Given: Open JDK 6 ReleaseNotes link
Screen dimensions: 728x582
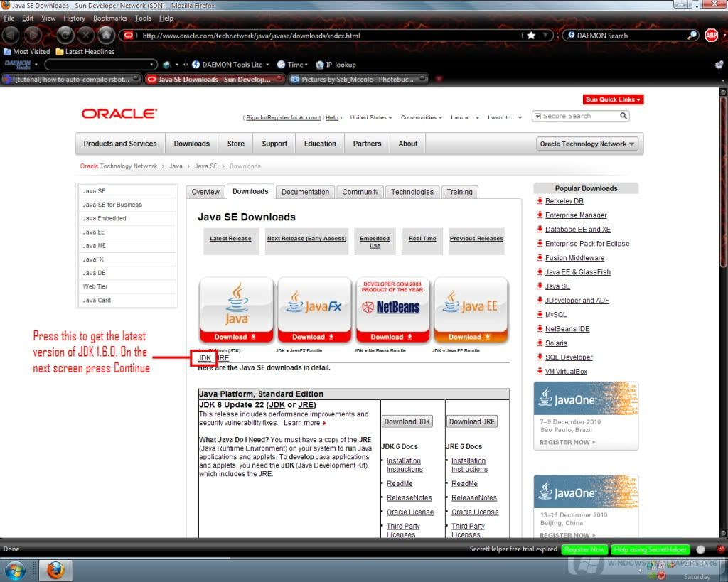Looking at the screenshot, I should pos(409,497).
